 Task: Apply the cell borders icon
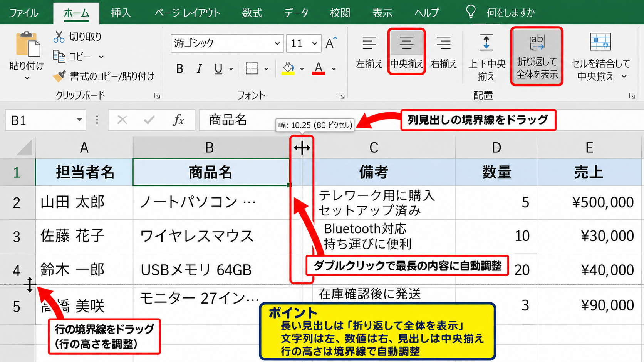252,69
